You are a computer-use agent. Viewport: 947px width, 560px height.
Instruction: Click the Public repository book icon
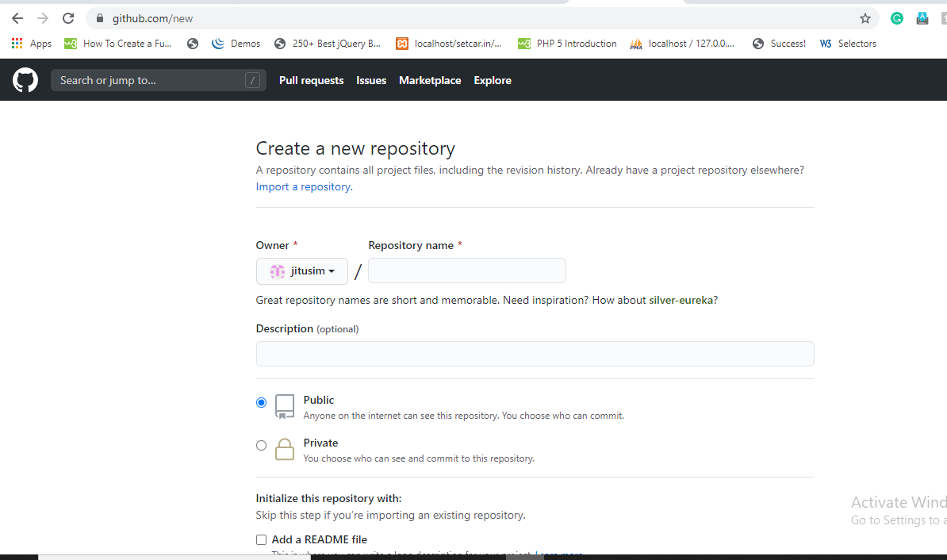click(285, 407)
